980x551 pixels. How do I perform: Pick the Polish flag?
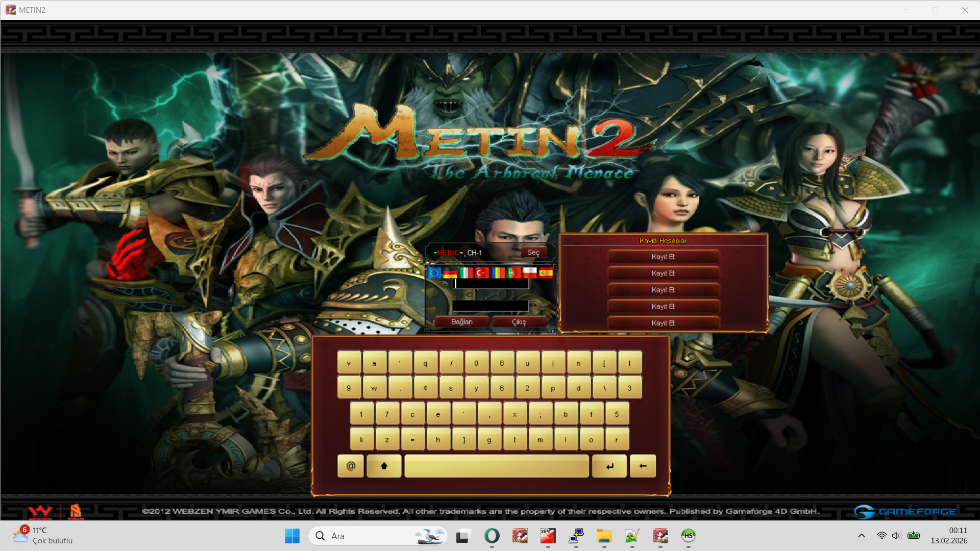point(530,273)
